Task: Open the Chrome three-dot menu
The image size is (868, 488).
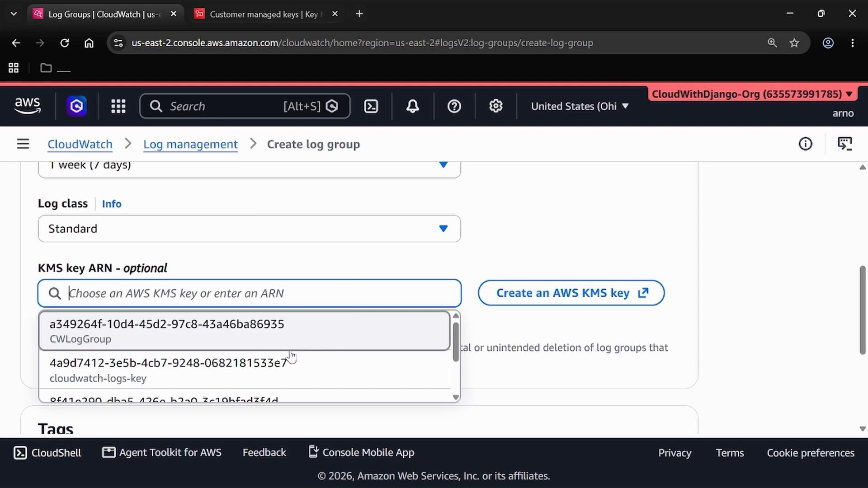Action: pos(853,43)
